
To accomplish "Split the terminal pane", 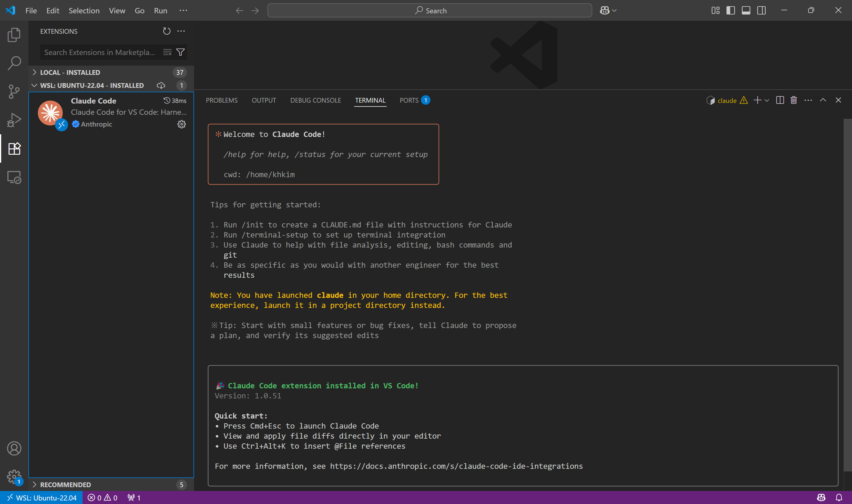I will tap(780, 100).
